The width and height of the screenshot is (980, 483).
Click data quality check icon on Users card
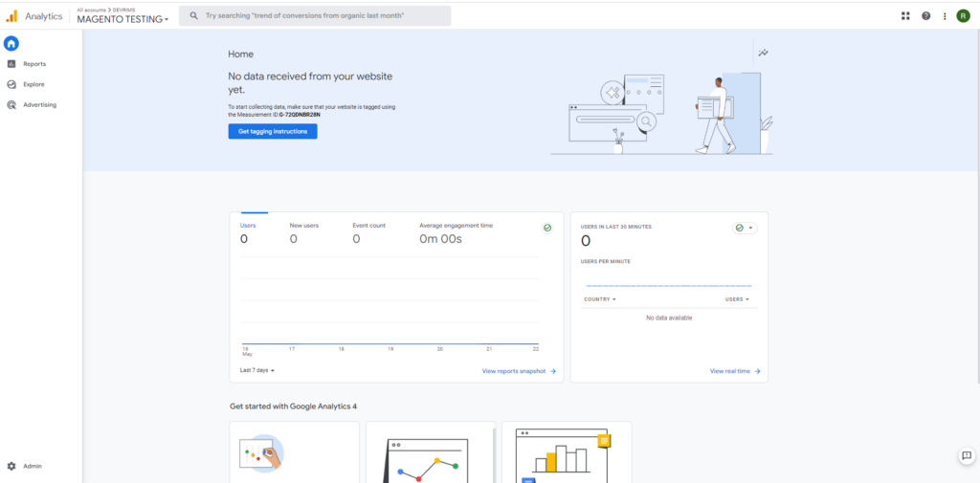(547, 229)
